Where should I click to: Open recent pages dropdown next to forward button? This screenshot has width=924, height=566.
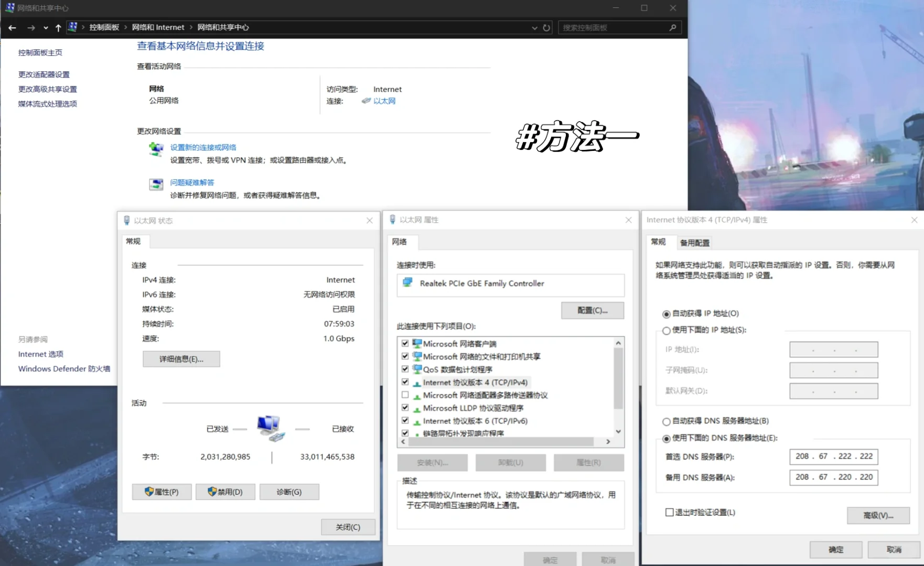(46, 28)
